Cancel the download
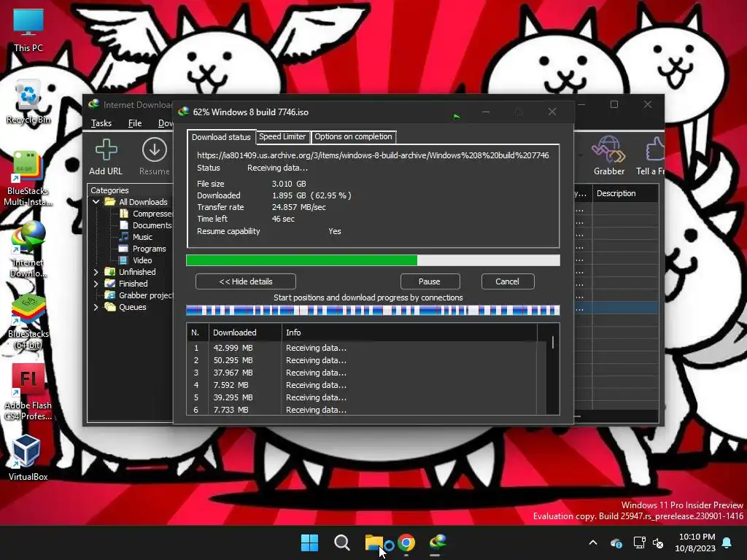747x560 pixels. click(x=508, y=281)
